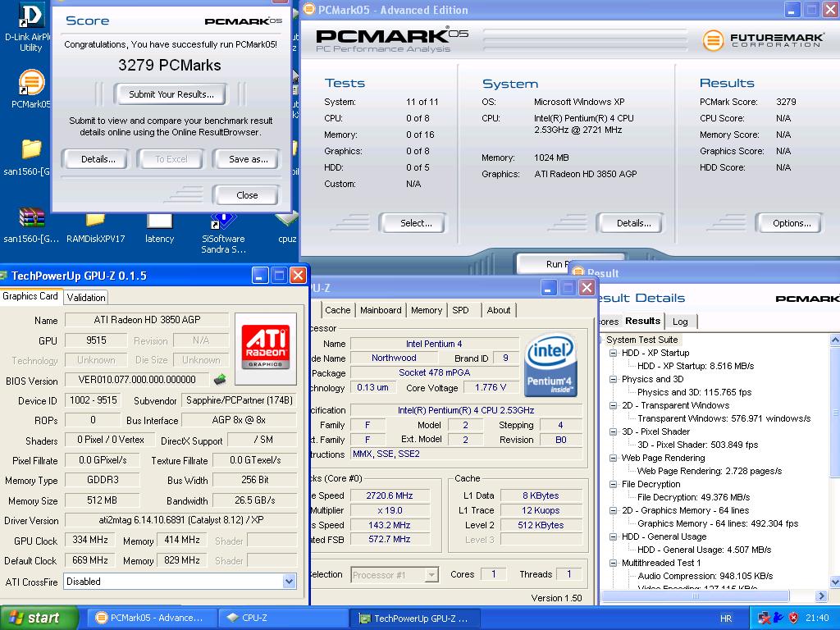Switch to Log tab in Result Details
This screenshot has height=630, width=840.
coord(680,322)
